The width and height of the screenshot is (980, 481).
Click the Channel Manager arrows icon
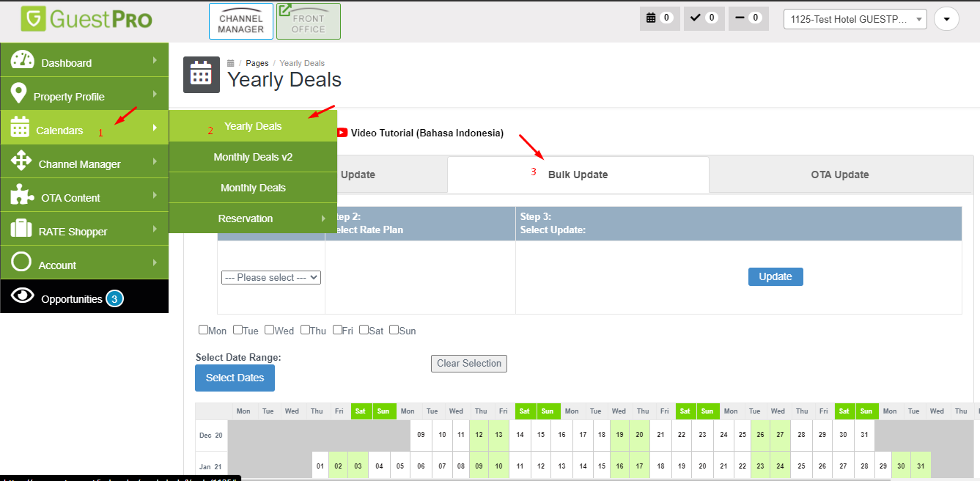[x=21, y=162]
